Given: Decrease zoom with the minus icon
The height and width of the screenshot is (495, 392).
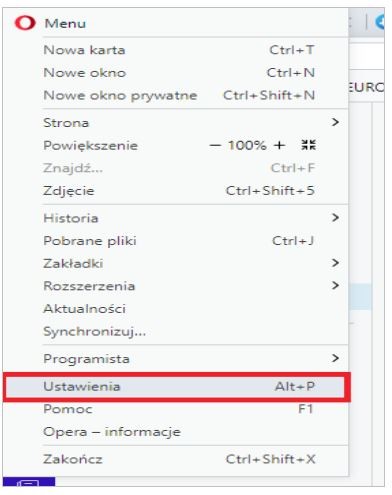Looking at the screenshot, I should (215, 145).
